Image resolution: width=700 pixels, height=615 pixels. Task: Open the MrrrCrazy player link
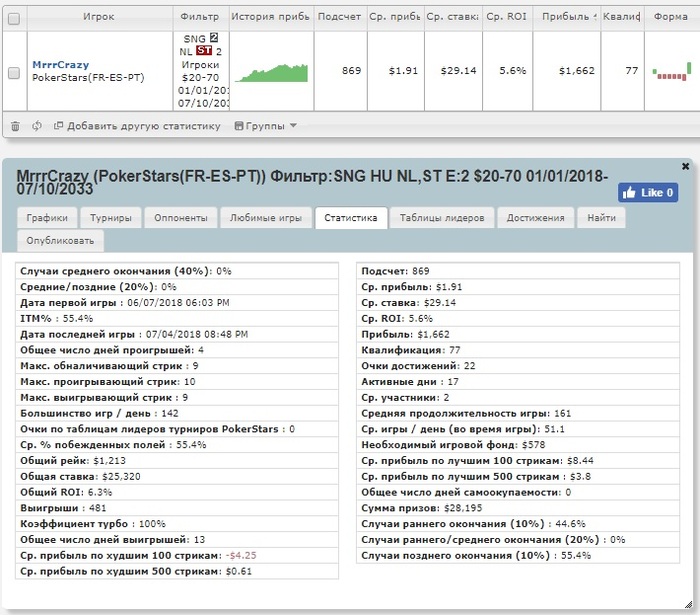[x=61, y=65]
